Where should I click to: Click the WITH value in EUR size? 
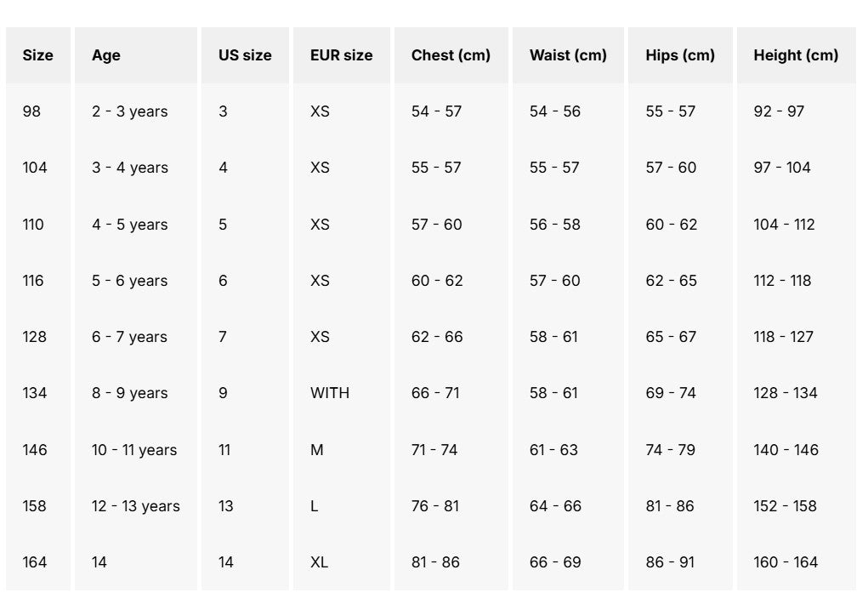tap(330, 393)
